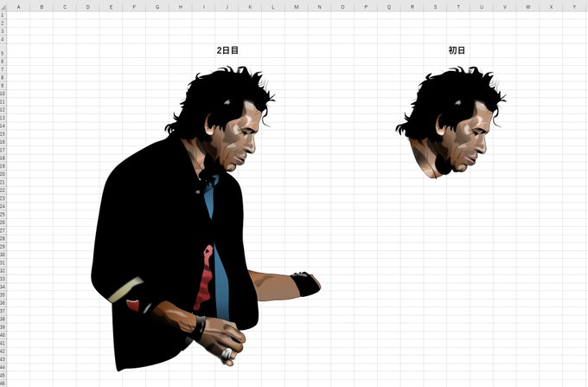This screenshot has width=588, height=387.
Task: Select the full-body portrait drawing under 2日目
Action: [206, 218]
